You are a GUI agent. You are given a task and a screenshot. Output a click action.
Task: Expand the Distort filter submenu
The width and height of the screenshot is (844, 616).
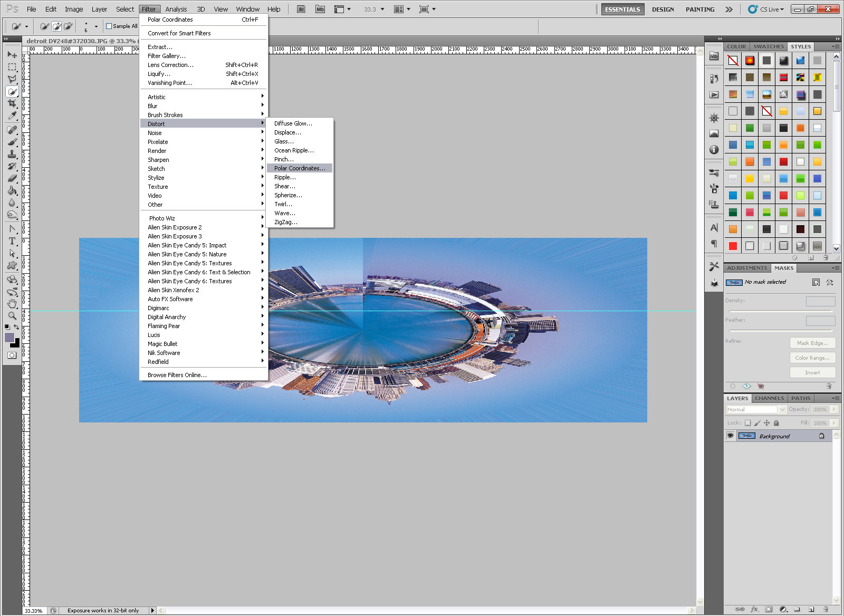(156, 123)
